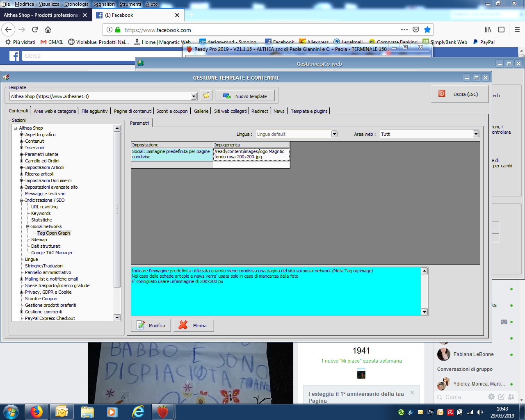Expand the Aspetto grafico tree node
525x420 pixels.
(22, 135)
